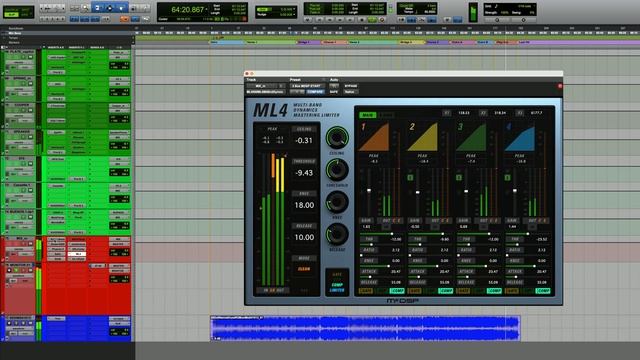The height and width of the screenshot is (360, 640).
Task: Click the Min:Secs ruler label
Action: (15, 33)
